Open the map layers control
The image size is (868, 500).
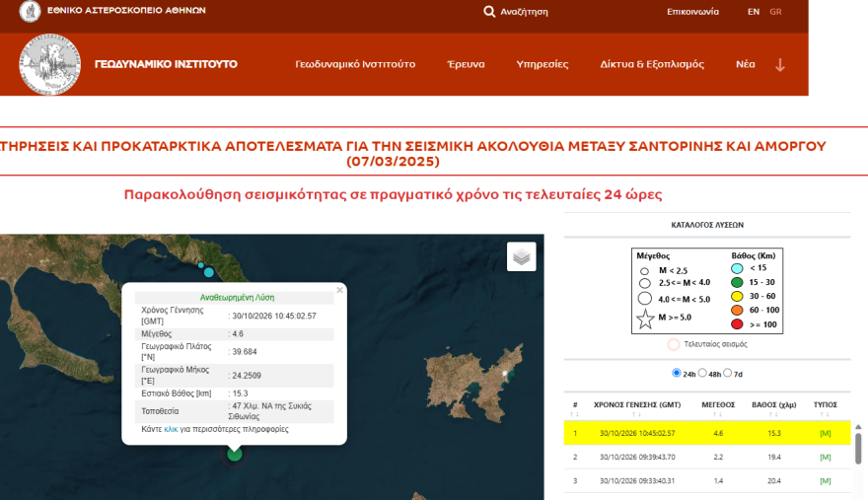(x=522, y=256)
